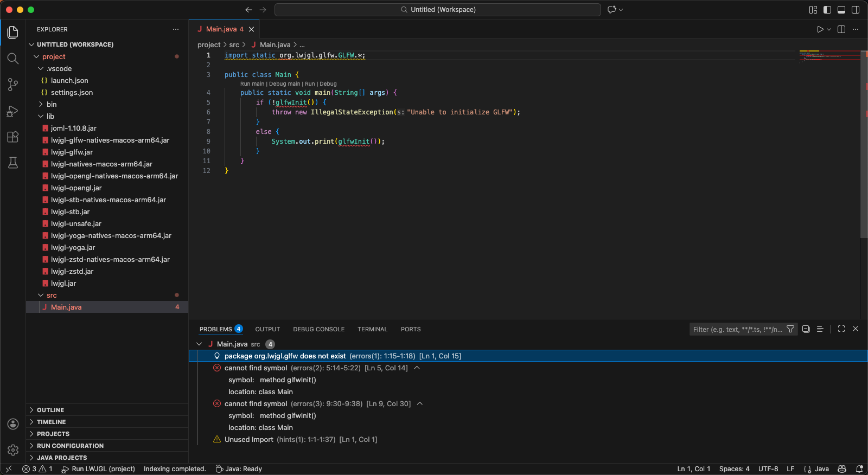
Task: Open the Manage gear settings icon
Action: pos(13,450)
